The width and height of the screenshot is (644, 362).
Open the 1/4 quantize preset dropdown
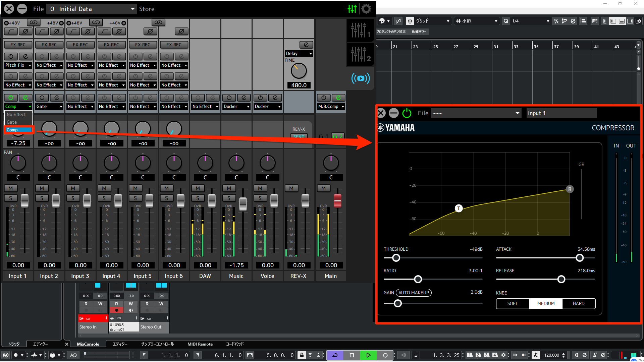point(531,21)
